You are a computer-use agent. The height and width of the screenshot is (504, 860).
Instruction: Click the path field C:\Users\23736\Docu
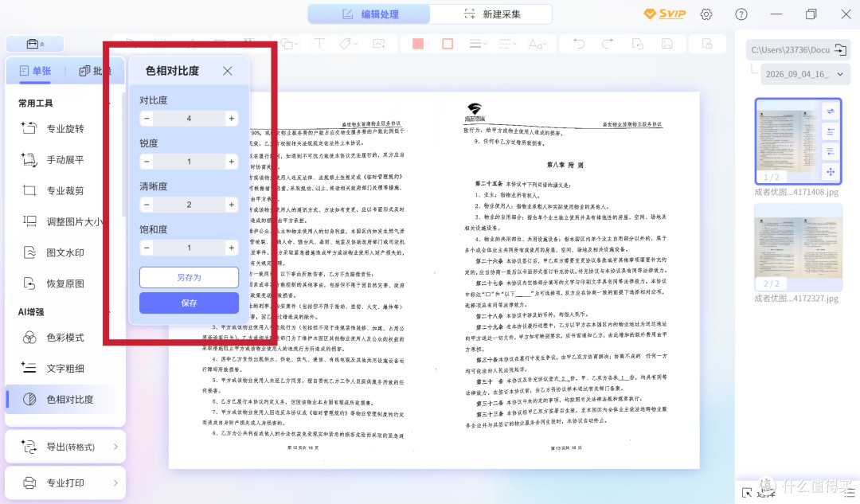point(790,50)
